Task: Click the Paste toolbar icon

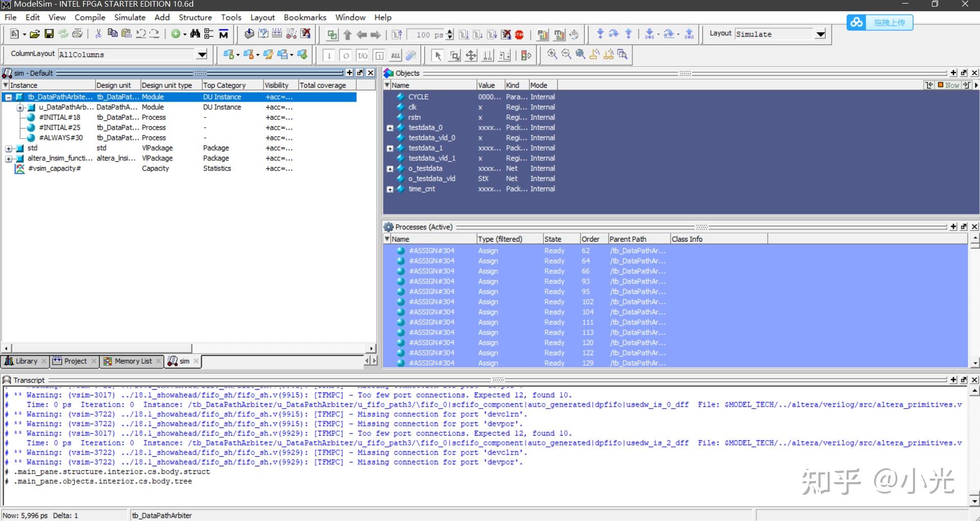Action: tap(126, 34)
